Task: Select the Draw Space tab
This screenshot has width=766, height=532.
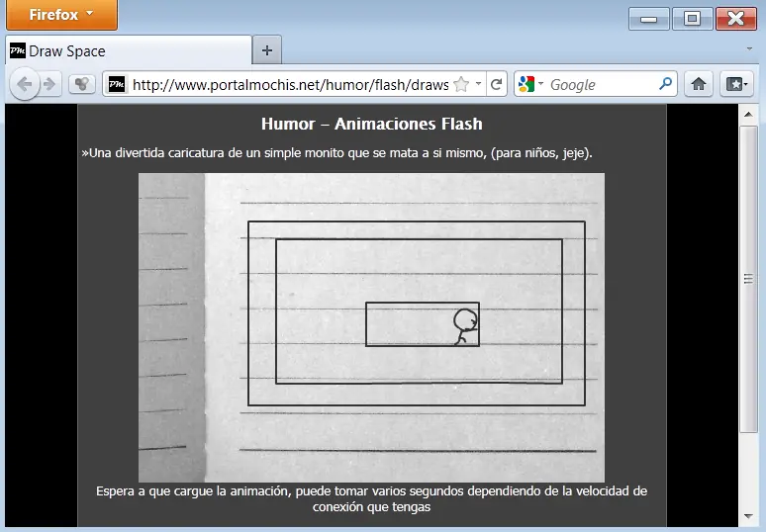Action: tap(129, 50)
